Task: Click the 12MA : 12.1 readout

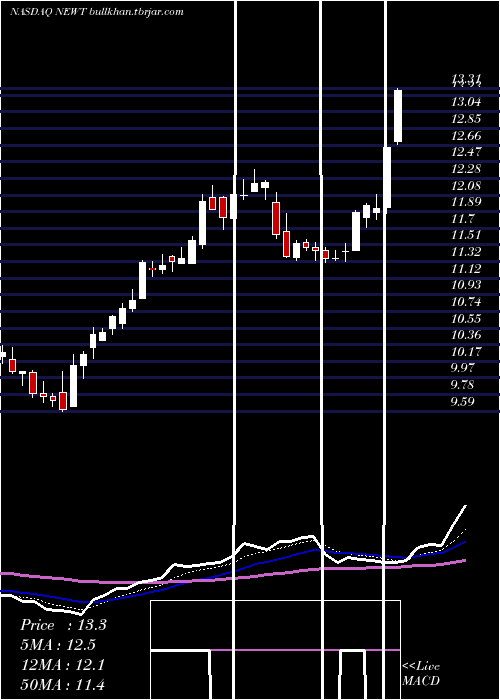Action: click(x=63, y=665)
